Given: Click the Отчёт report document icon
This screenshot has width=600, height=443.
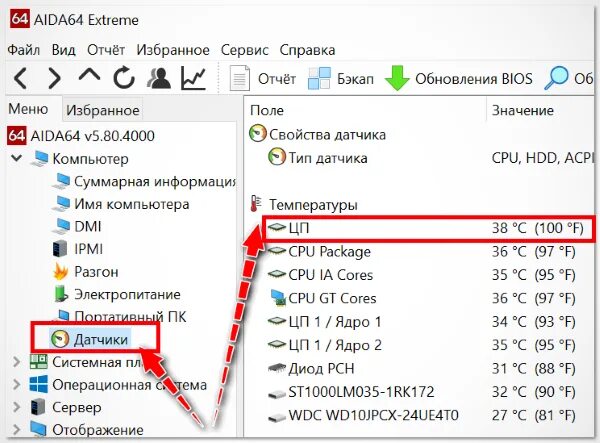Looking at the screenshot, I should (240, 78).
